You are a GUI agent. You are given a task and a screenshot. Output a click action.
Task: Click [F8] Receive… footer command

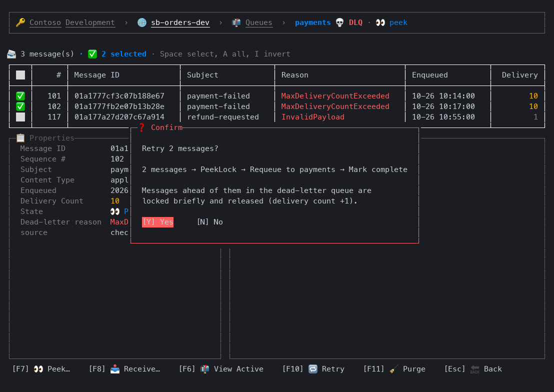point(124,369)
